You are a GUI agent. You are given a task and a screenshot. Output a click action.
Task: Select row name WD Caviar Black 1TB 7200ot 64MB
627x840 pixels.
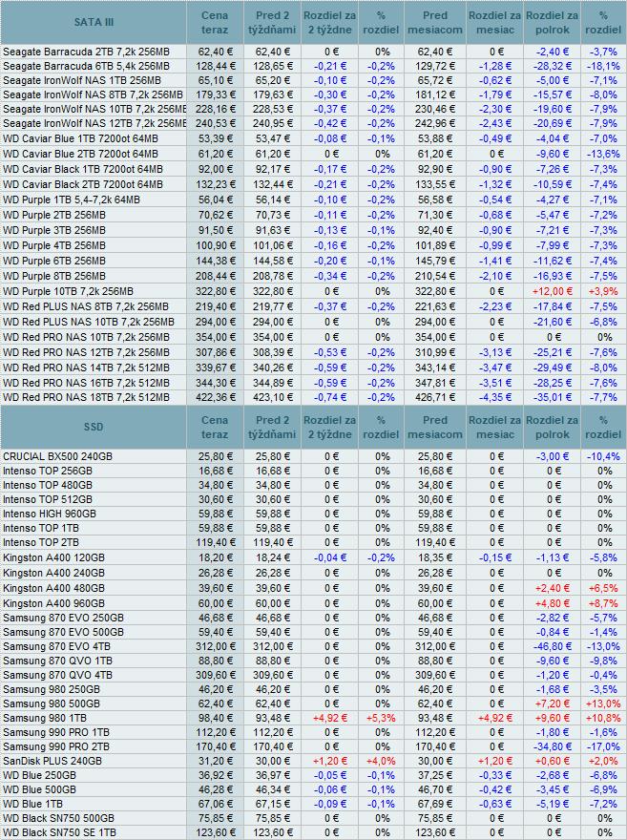(x=83, y=169)
